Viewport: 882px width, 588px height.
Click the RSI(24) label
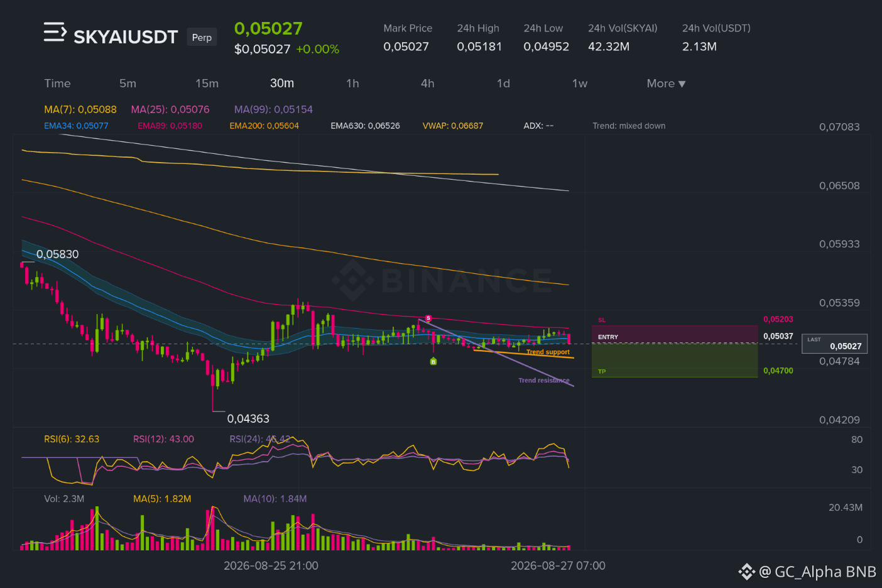[x=260, y=439]
